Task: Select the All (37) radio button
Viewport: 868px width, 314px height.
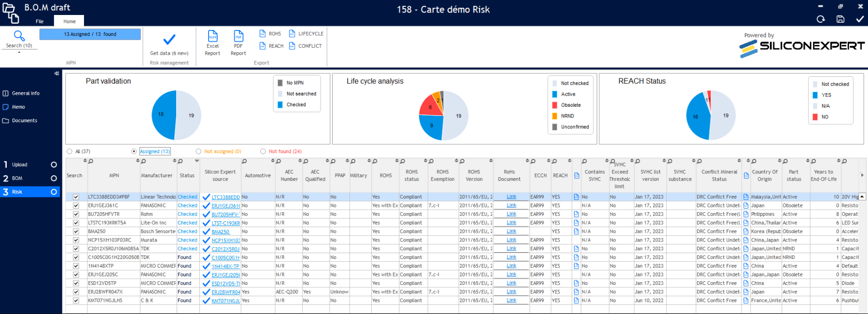Action: 70,152
